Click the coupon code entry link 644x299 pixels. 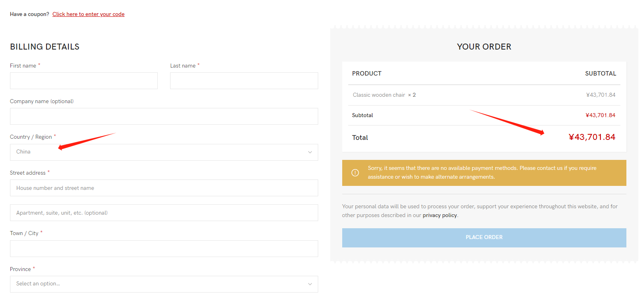[88, 14]
